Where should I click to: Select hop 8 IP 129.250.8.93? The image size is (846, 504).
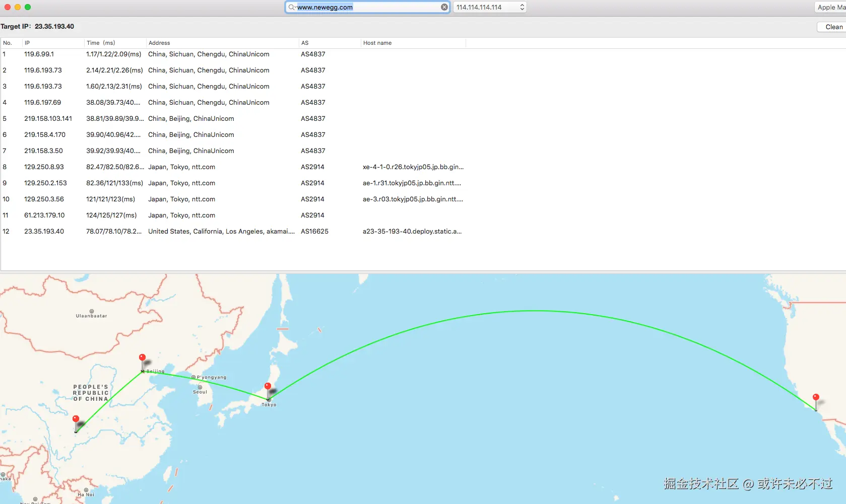(44, 167)
